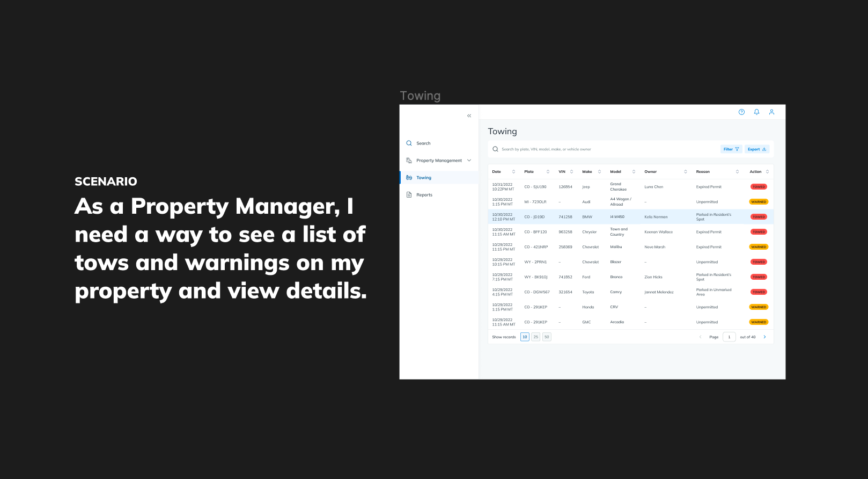The height and width of the screenshot is (479, 868).
Task: Click date 10/31/2022 10:22PM MT
Action: (503, 187)
